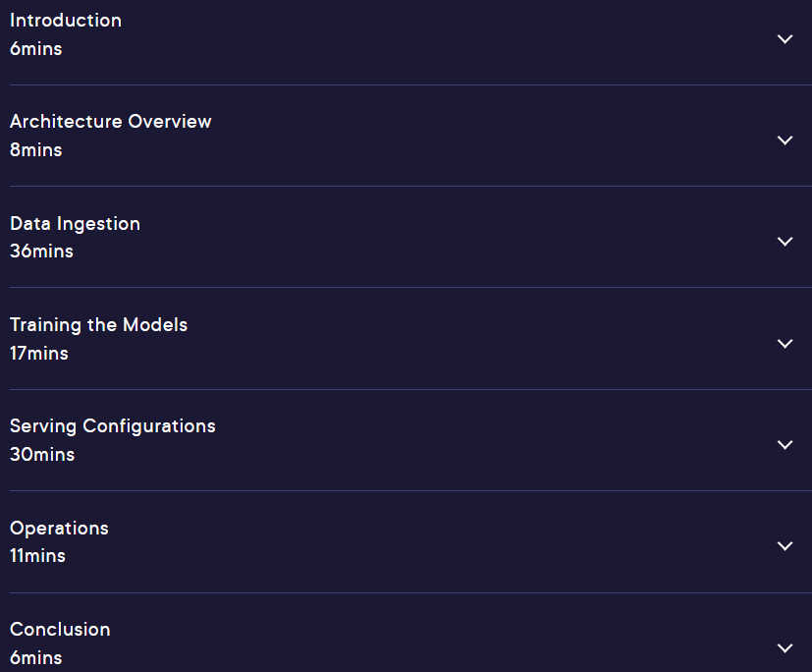Open the Introduction module title
Image resolution: width=812 pixels, height=672 pixels.
pos(66,21)
